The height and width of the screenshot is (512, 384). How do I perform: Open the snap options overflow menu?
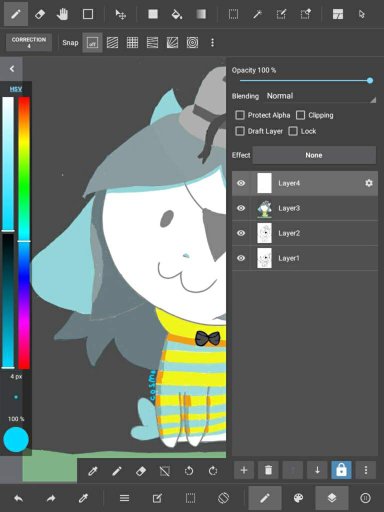point(212,43)
